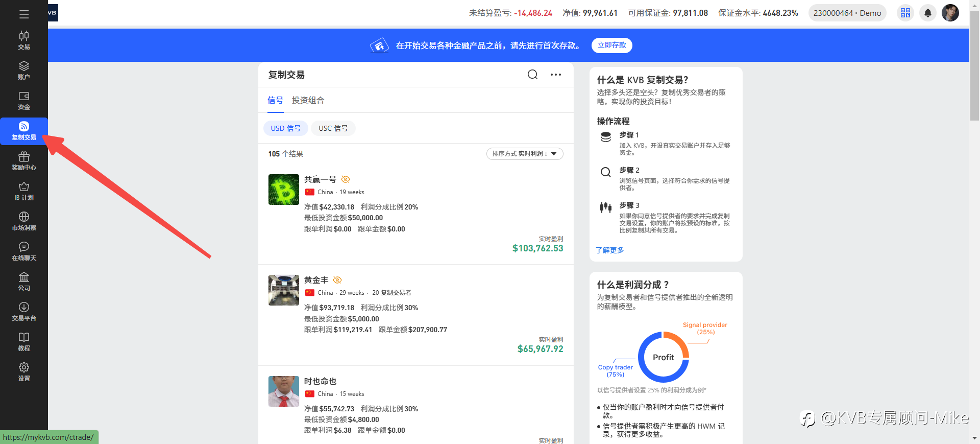Open the hamburger menu in the sidebar

[24, 14]
